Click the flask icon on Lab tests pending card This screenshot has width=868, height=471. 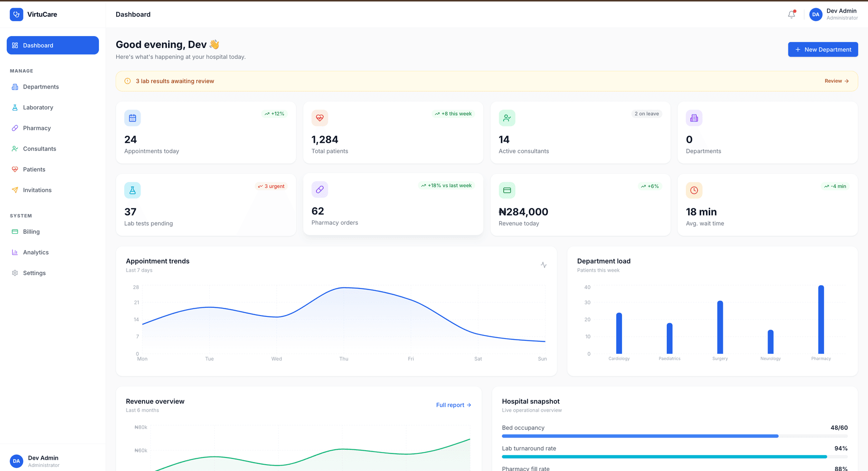tap(132, 190)
